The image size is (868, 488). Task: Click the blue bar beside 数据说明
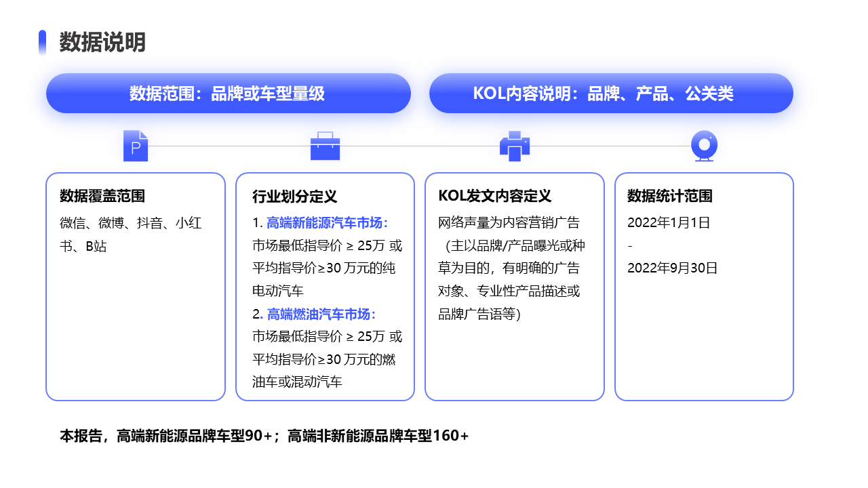coord(42,42)
